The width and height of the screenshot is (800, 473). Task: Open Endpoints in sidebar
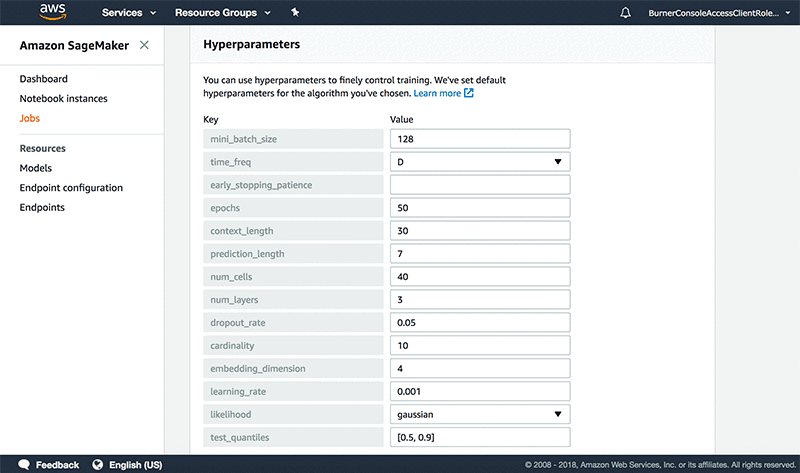42,207
